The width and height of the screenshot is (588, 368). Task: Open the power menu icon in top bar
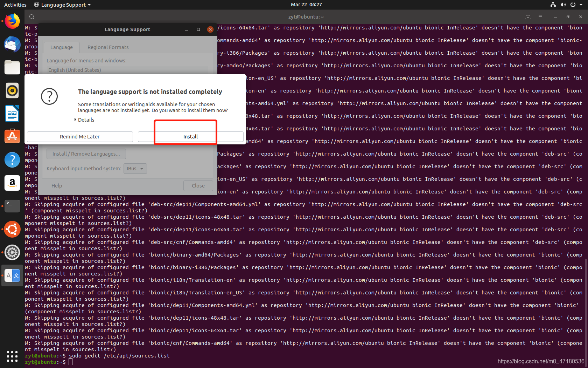click(573, 5)
